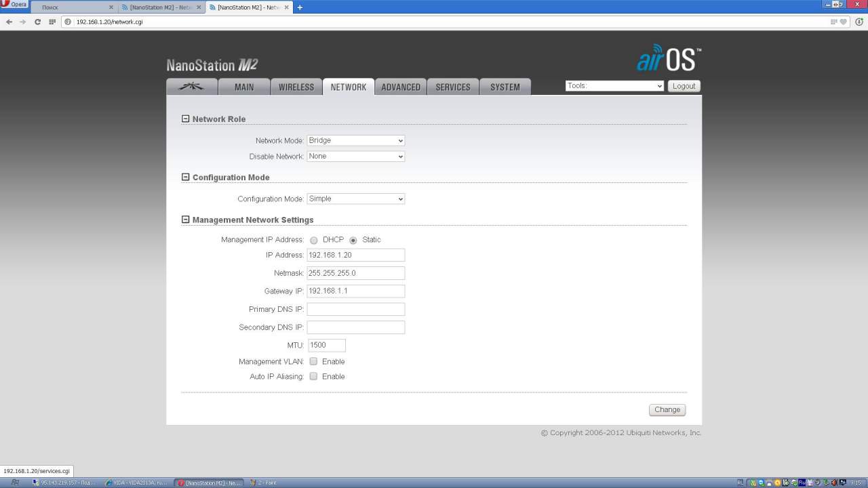Viewport: 868px width, 488px height.
Task: Open the Network Mode dropdown
Action: pos(356,140)
